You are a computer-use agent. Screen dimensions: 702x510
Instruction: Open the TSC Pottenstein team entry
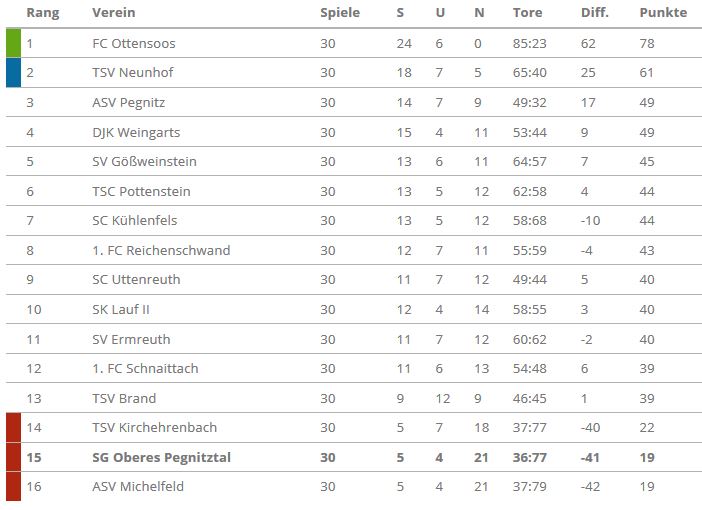(x=141, y=192)
